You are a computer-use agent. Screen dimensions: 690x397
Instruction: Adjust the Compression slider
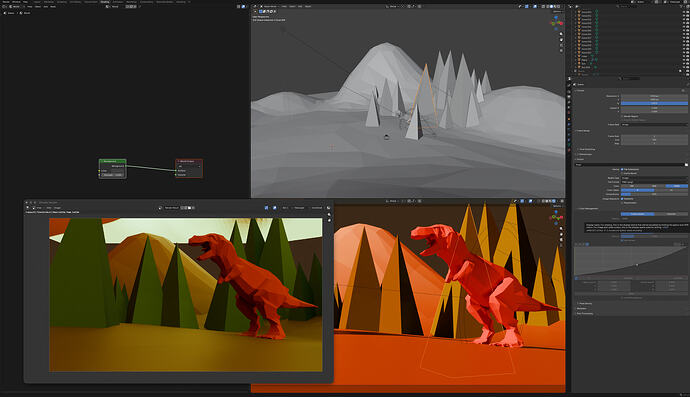tap(654, 194)
